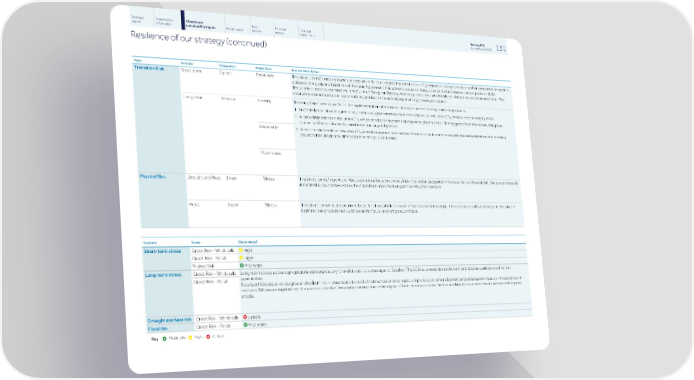694x380 pixels.
Task: Click the green dot in the Key legend
Action: click(165, 339)
